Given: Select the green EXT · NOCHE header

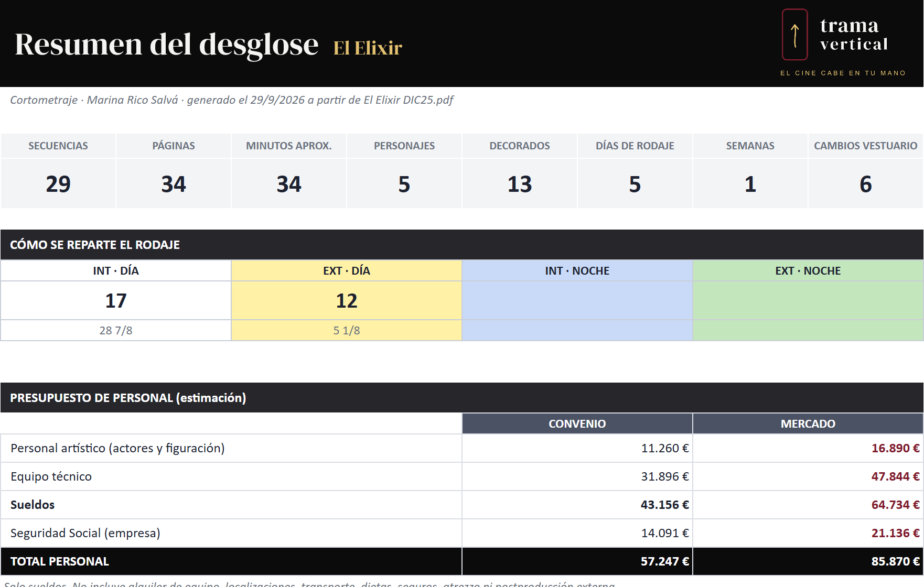Looking at the screenshot, I should pyautogui.click(x=808, y=271).
